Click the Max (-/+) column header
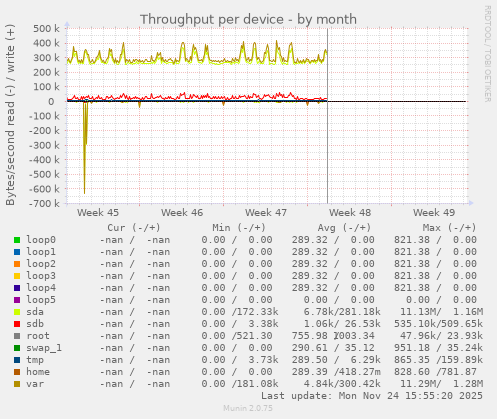This screenshot has height=419, width=497. point(450,228)
